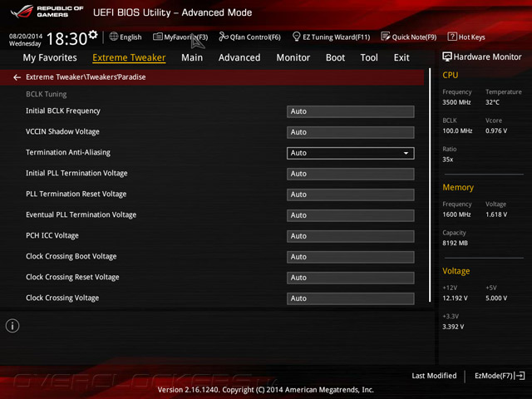
Task: Select the Extreme Tweaker tab
Action: coord(129,57)
